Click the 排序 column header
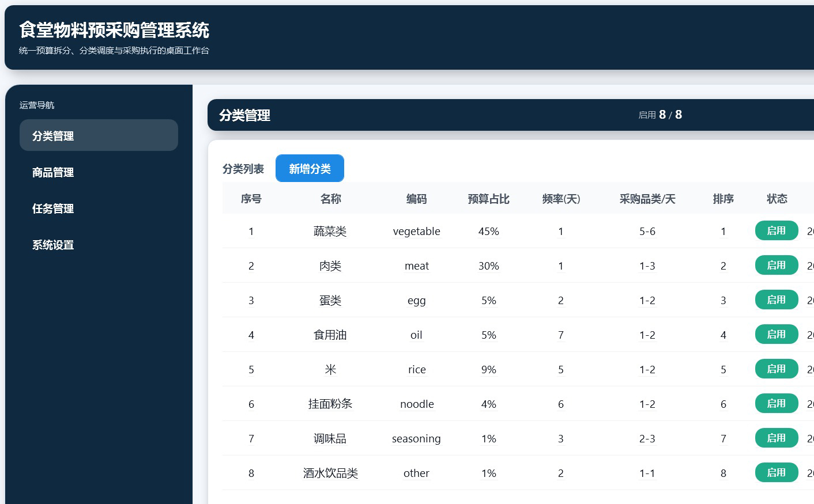This screenshot has height=504, width=814. [x=723, y=199]
